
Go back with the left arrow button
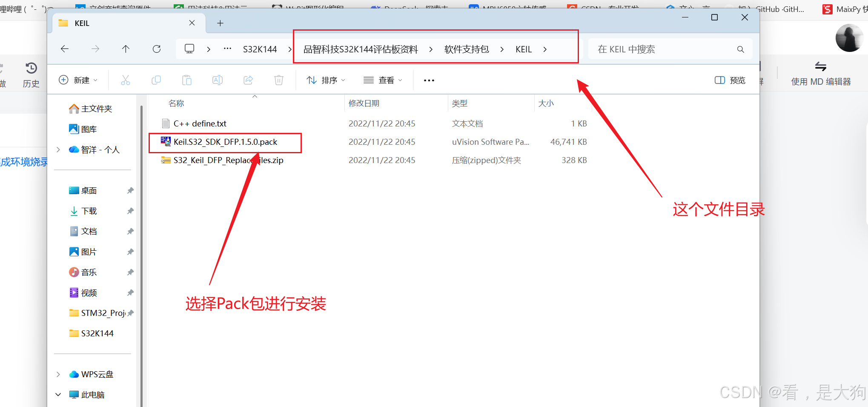pos(65,49)
